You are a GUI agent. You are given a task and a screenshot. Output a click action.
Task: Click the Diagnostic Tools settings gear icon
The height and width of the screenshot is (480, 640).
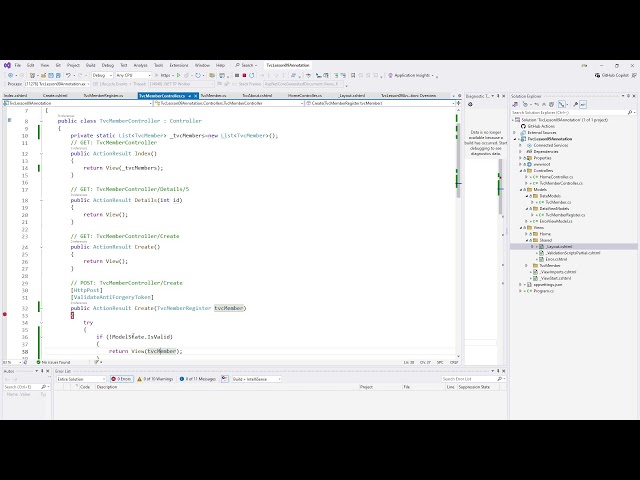click(470, 104)
